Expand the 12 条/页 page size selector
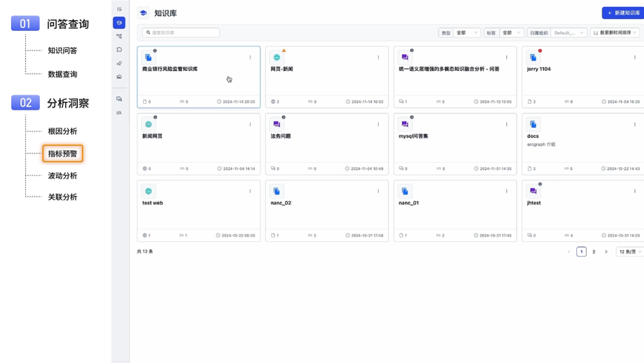This screenshot has height=363, width=644. [630, 252]
